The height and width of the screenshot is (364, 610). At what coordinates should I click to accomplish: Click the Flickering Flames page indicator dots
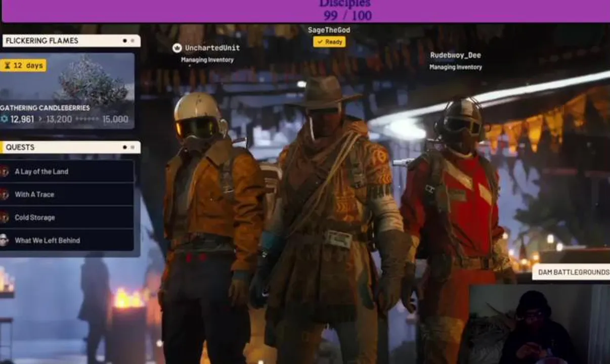pos(128,40)
